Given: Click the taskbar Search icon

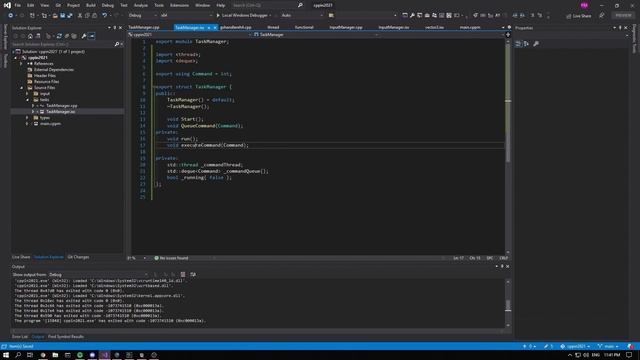Looking at the screenshot, I should click(18, 355).
